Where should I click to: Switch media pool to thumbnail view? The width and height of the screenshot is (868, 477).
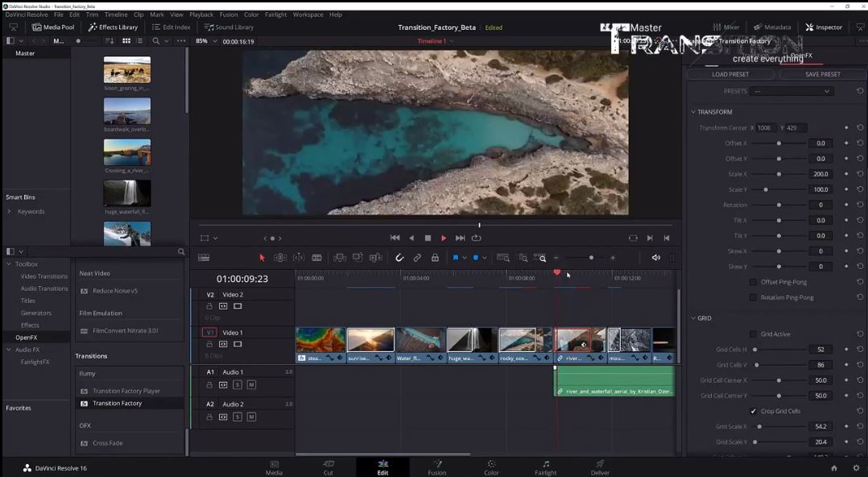coord(126,41)
